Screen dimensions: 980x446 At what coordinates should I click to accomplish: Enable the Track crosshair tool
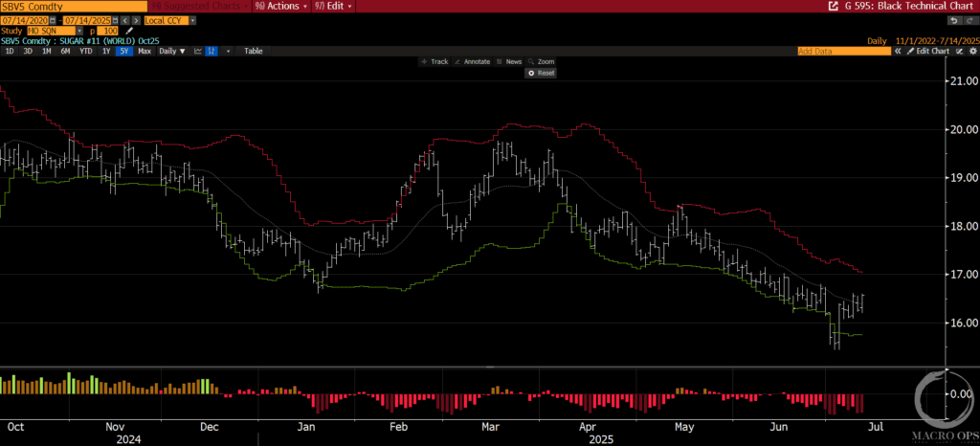point(435,62)
